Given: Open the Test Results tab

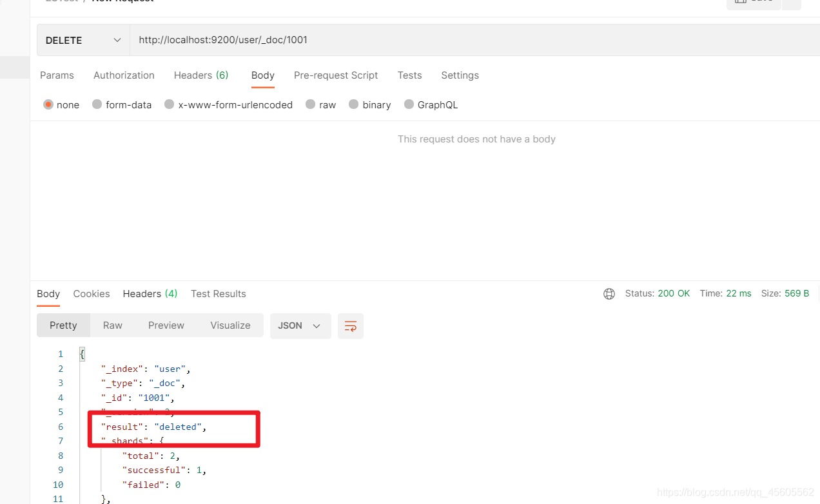Looking at the screenshot, I should pos(219,294).
